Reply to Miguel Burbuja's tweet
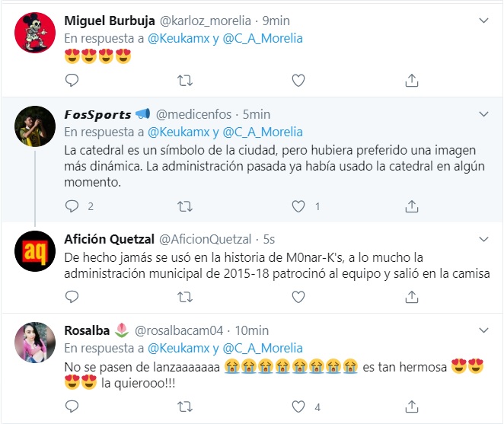 pyautogui.click(x=72, y=80)
